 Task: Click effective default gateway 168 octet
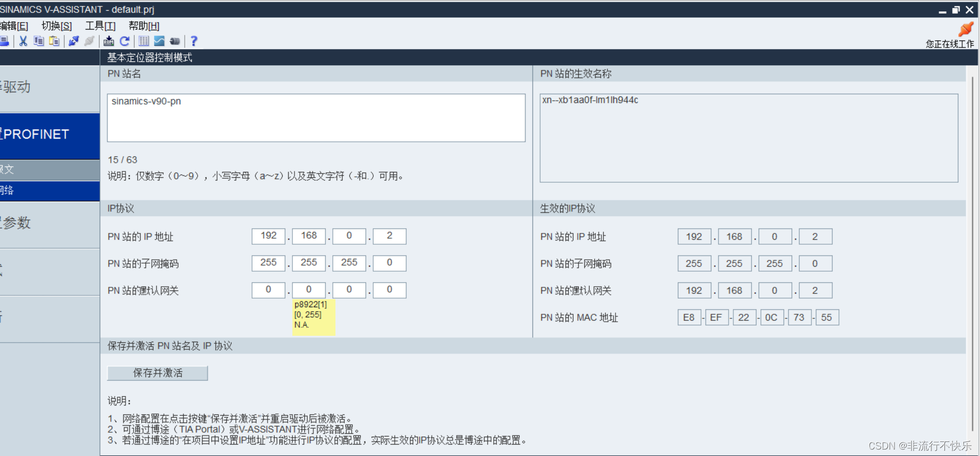click(734, 291)
